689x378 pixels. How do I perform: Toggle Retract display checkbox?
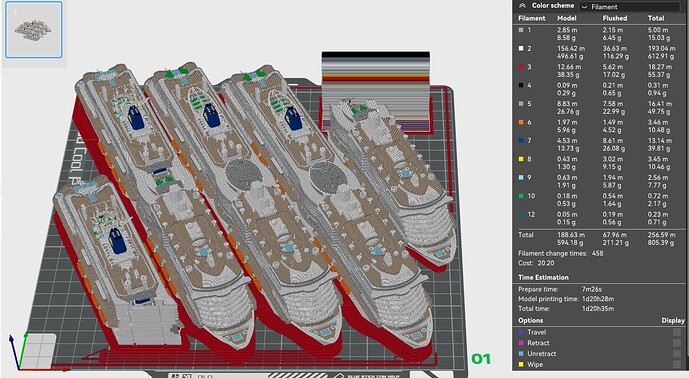click(677, 343)
